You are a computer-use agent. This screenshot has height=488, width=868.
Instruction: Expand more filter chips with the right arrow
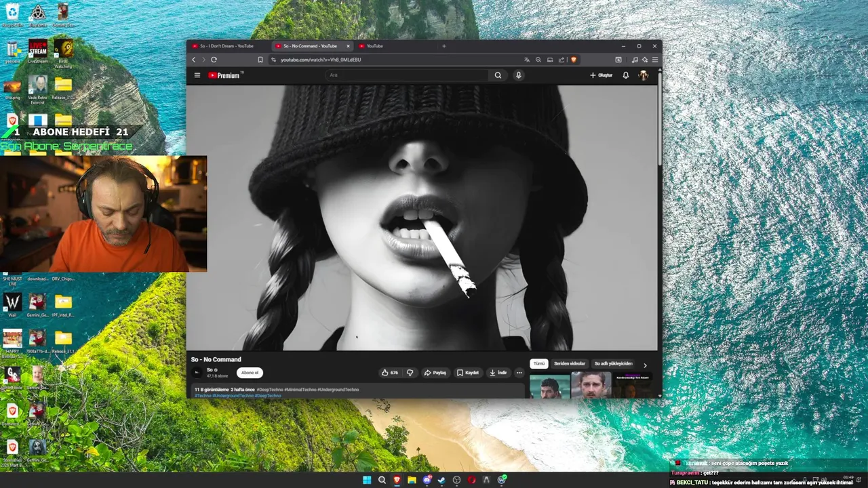point(645,365)
